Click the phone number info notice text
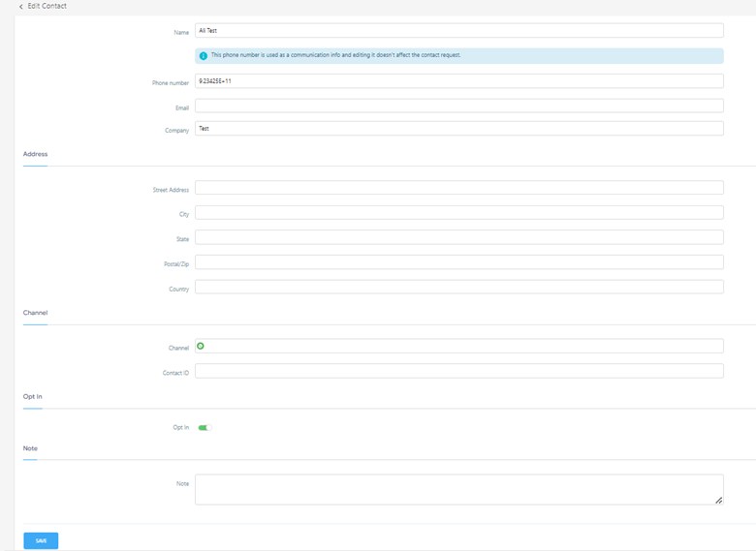This screenshot has width=756, height=551. [335, 55]
